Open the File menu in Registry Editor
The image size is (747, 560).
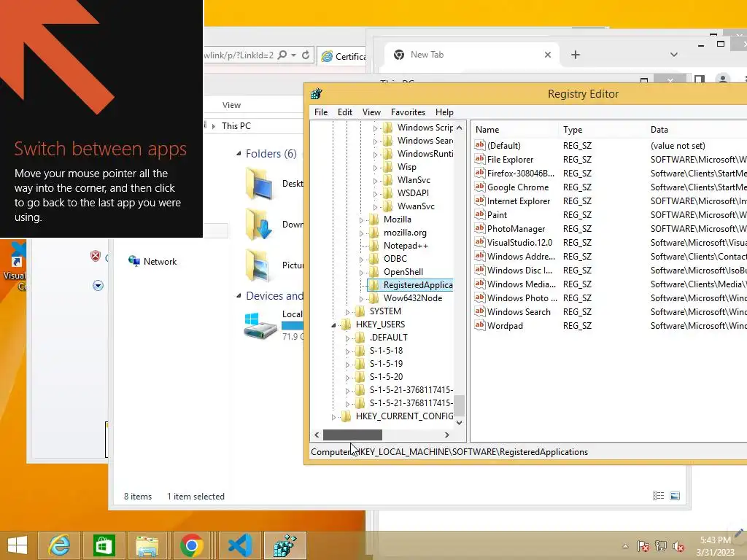[321, 112]
